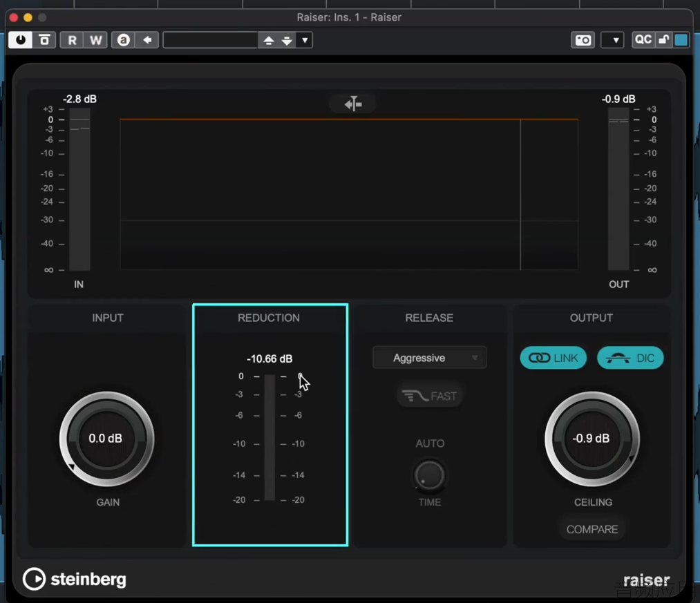Open the Aggressive release mode dropdown
The width and height of the screenshot is (700, 603).
[x=429, y=358]
